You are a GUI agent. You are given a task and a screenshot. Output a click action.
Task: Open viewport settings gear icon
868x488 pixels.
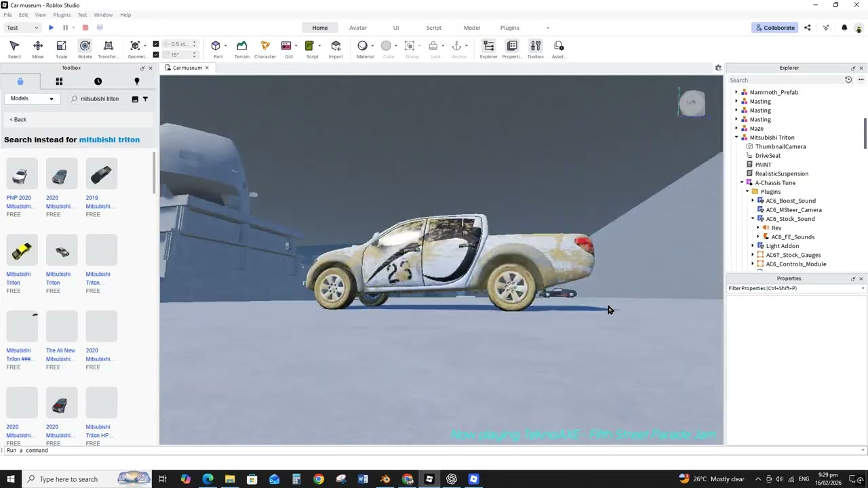click(x=718, y=68)
